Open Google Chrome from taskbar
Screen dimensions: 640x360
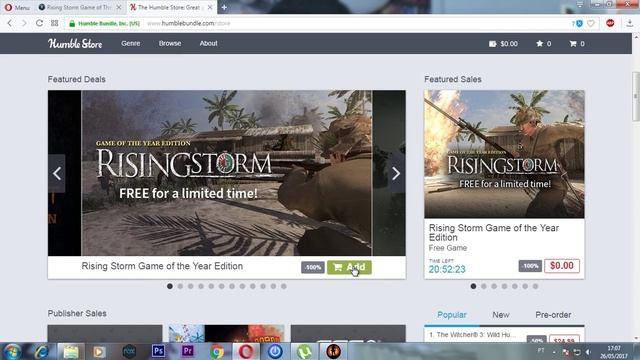pos(217,351)
